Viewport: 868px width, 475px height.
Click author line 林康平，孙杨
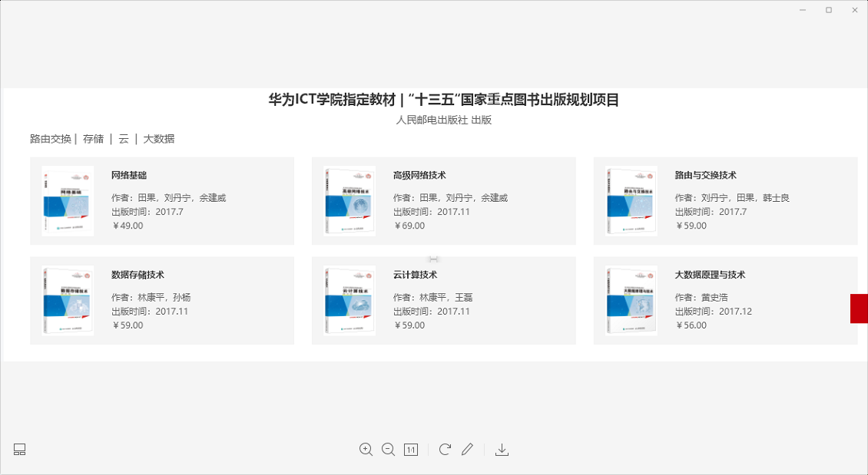pos(151,298)
